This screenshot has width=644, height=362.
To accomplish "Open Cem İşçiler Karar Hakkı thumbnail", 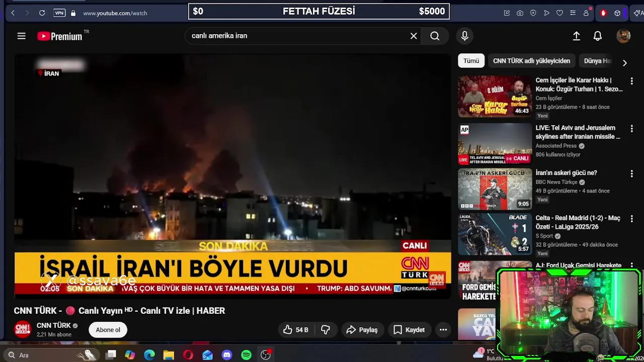I will (495, 96).
